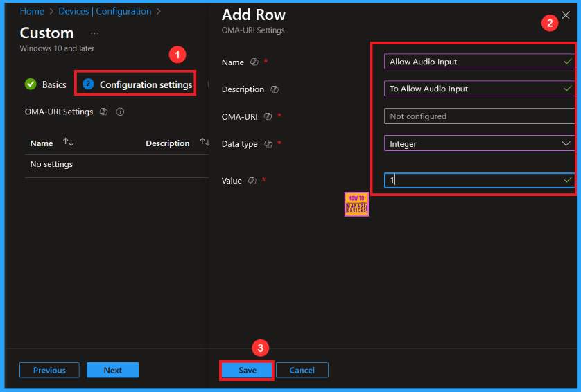Sort the table by Name column
Viewport: 581px width, 392px height.
point(68,143)
